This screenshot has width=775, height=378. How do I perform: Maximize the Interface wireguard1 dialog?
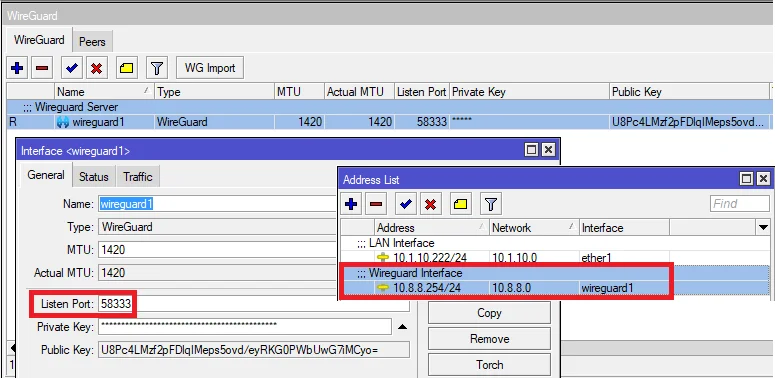[x=531, y=150]
